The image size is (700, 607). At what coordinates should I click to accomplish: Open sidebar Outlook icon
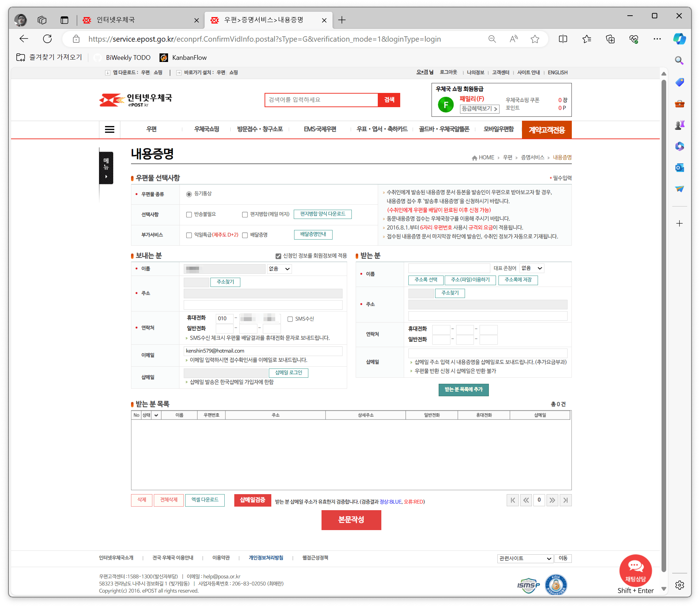[679, 168]
